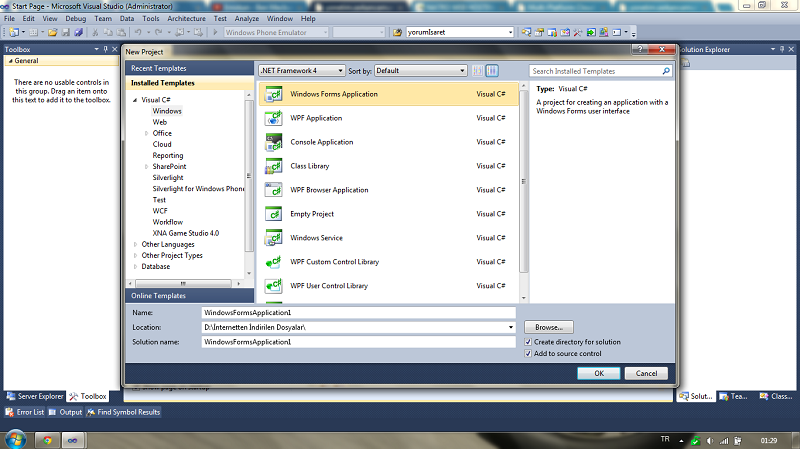Click the Solution name input field
Viewport: 800px width, 449px height.
[x=358, y=342]
